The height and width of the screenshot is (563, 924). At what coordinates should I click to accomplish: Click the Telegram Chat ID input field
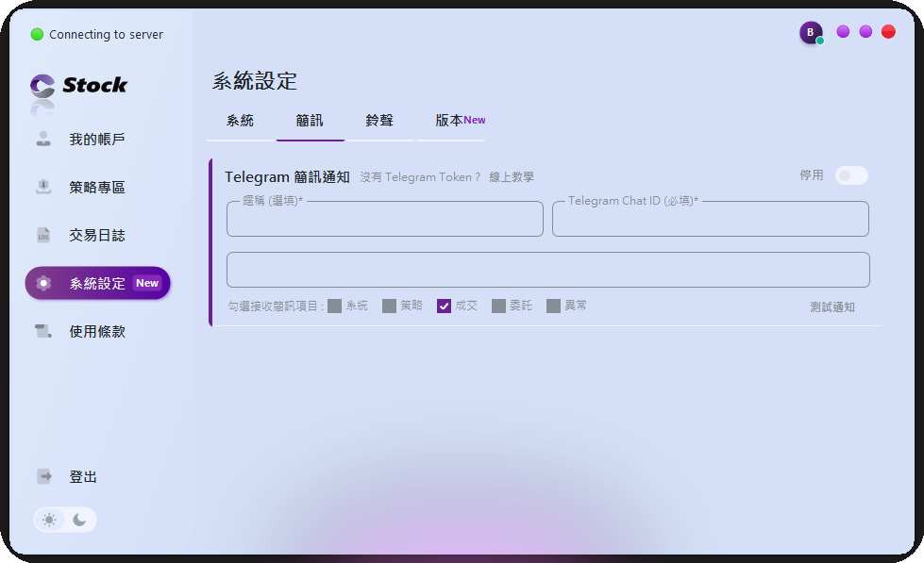(710, 219)
